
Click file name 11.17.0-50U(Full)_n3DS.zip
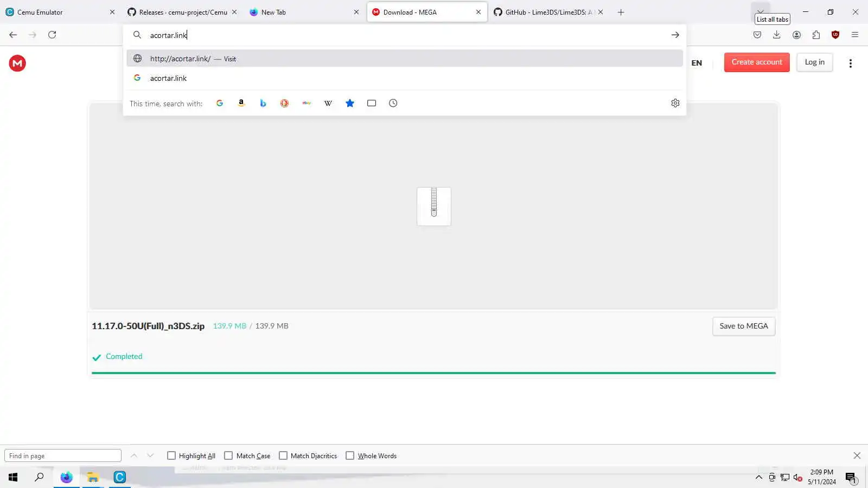click(x=148, y=326)
